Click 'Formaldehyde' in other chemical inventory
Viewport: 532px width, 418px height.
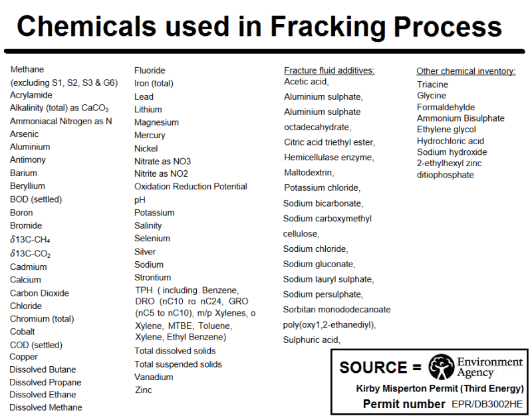pos(446,107)
